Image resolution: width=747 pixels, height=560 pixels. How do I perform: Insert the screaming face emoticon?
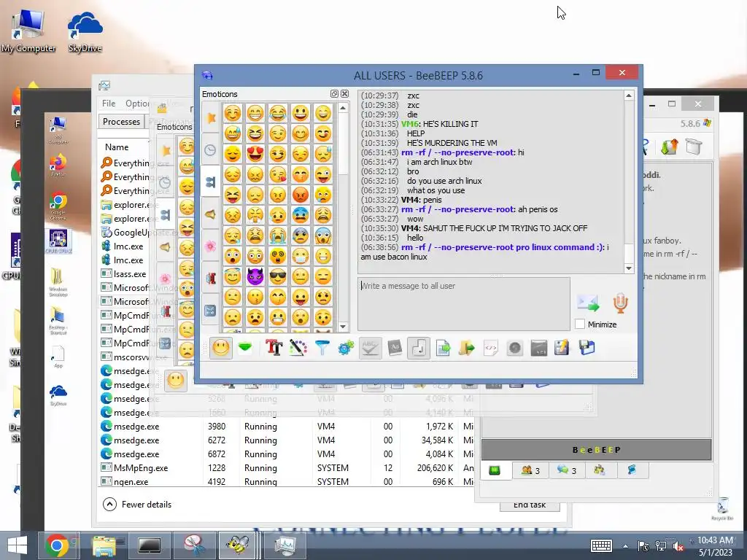pyautogui.click(x=322, y=236)
